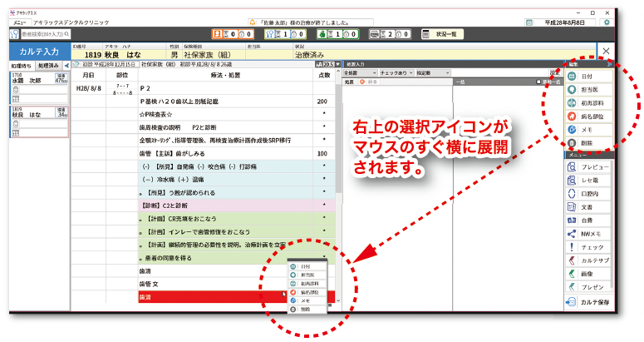
Task: Open the 口腔内 chart icon
Action: click(590, 194)
